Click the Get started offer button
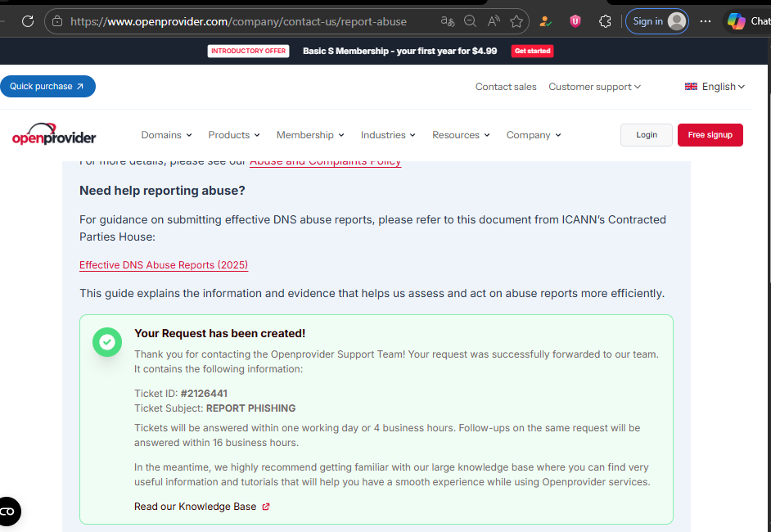This screenshot has width=771, height=532. coord(532,51)
